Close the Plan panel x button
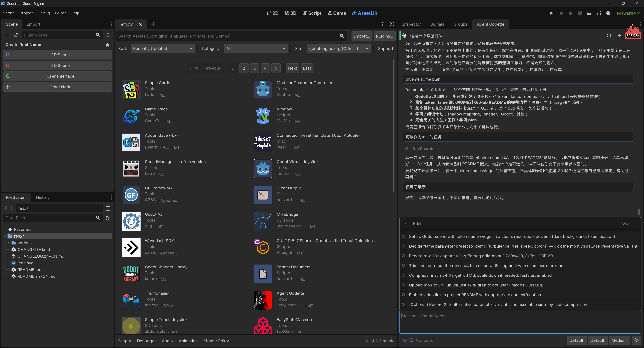Image resolution: width=644 pixels, height=348 pixels. (x=636, y=223)
